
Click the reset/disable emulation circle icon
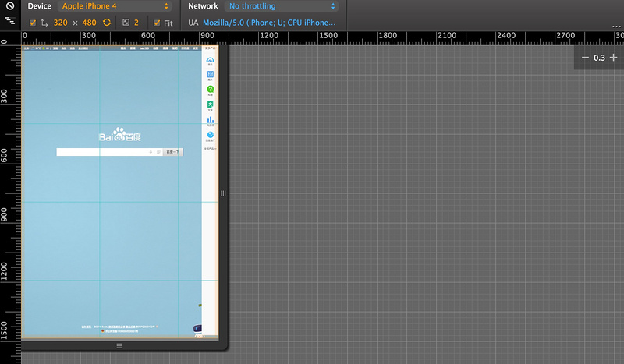click(10, 6)
